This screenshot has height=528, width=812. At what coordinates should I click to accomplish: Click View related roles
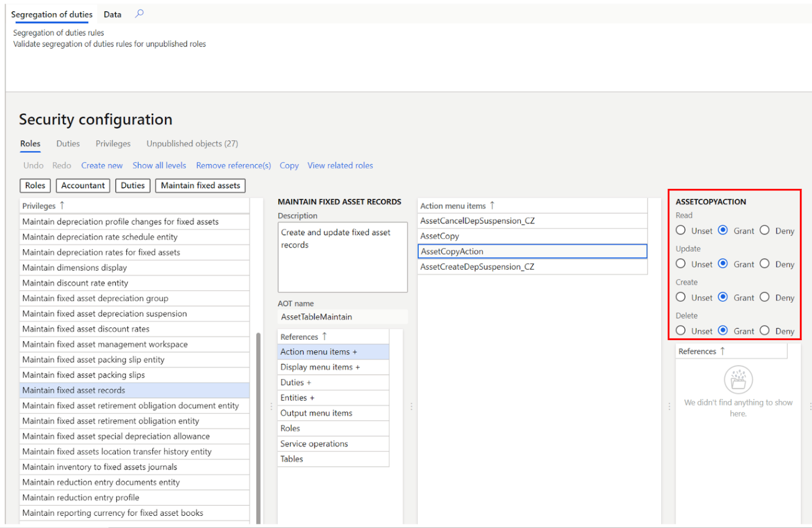click(x=340, y=165)
